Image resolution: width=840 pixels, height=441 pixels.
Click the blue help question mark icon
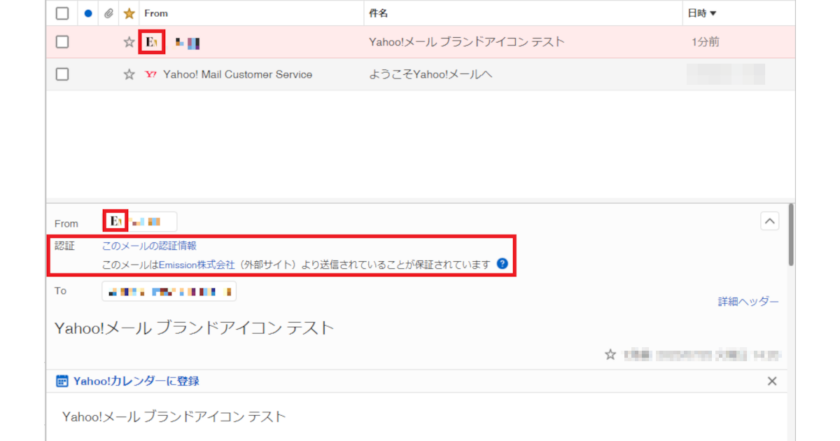click(x=502, y=264)
